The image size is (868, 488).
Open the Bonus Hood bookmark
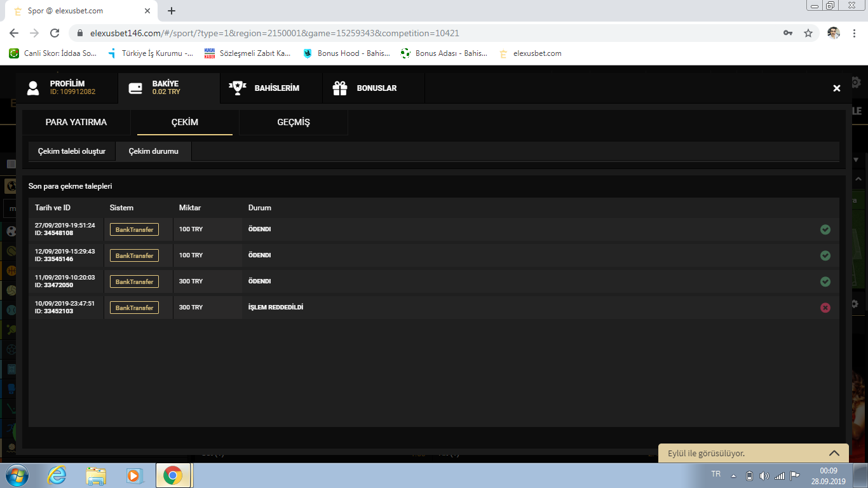point(346,53)
